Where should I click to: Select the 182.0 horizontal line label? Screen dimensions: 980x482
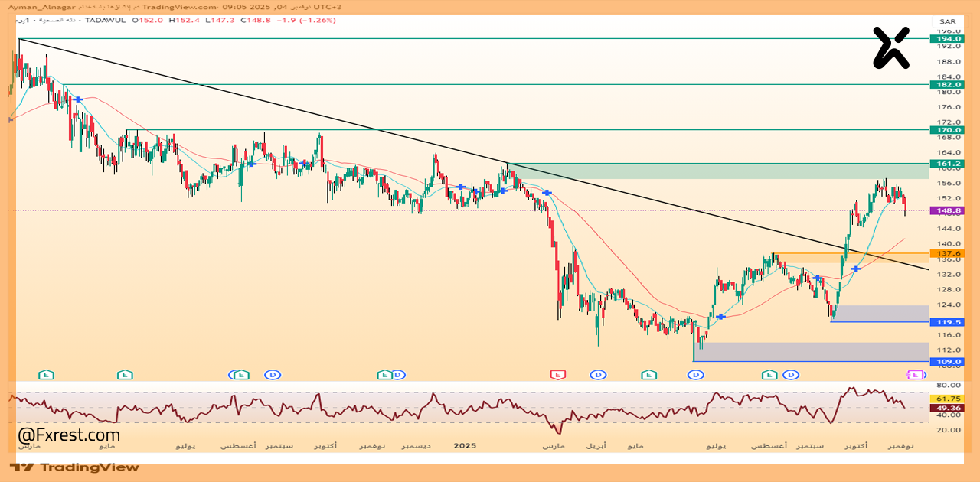tap(946, 84)
